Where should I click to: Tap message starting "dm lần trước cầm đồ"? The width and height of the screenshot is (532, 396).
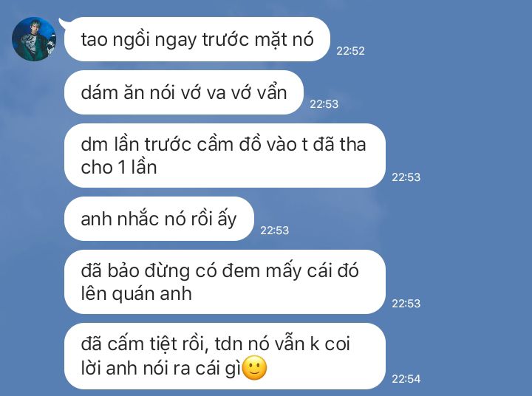pyautogui.click(x=225, y=155)
